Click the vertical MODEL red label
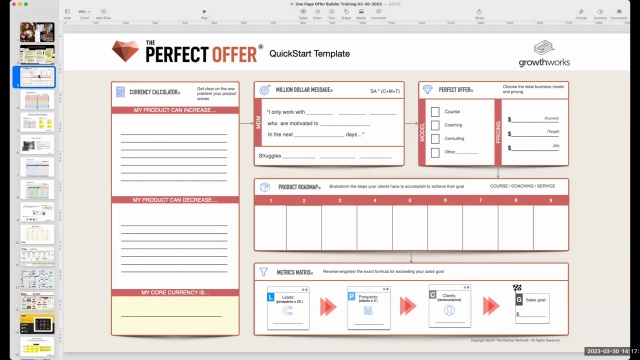Image resolution: width=640 pixels, height=360 pixels. 422,132
